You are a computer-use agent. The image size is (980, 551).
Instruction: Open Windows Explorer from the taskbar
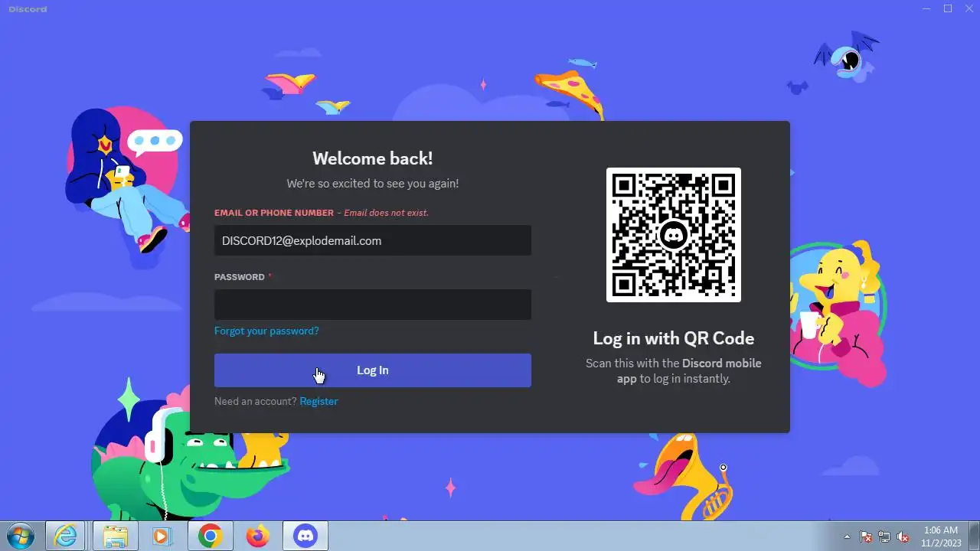click(115, 536)
